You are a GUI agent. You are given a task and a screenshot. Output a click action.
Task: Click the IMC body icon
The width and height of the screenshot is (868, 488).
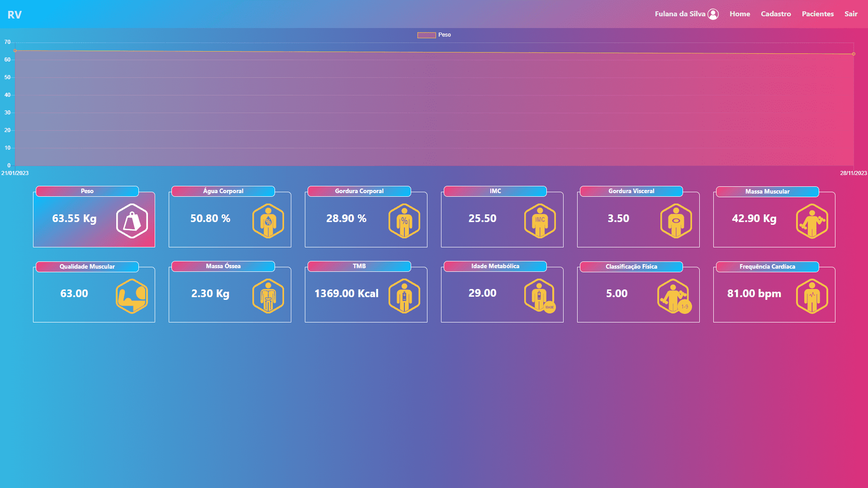(x=540, y=221)
